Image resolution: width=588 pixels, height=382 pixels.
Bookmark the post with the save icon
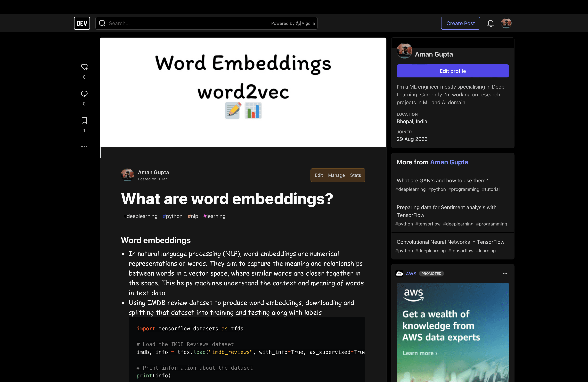tap(84, 121)
